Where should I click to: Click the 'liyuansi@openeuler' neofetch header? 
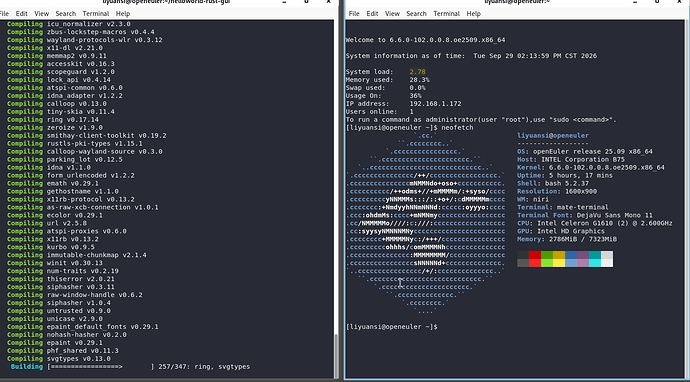pos(553,136)
